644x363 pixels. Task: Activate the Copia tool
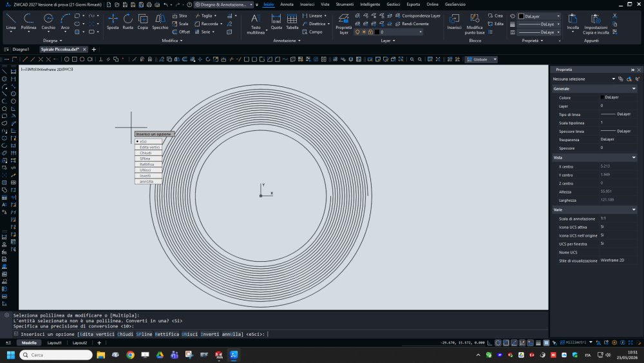coord(142,21)
